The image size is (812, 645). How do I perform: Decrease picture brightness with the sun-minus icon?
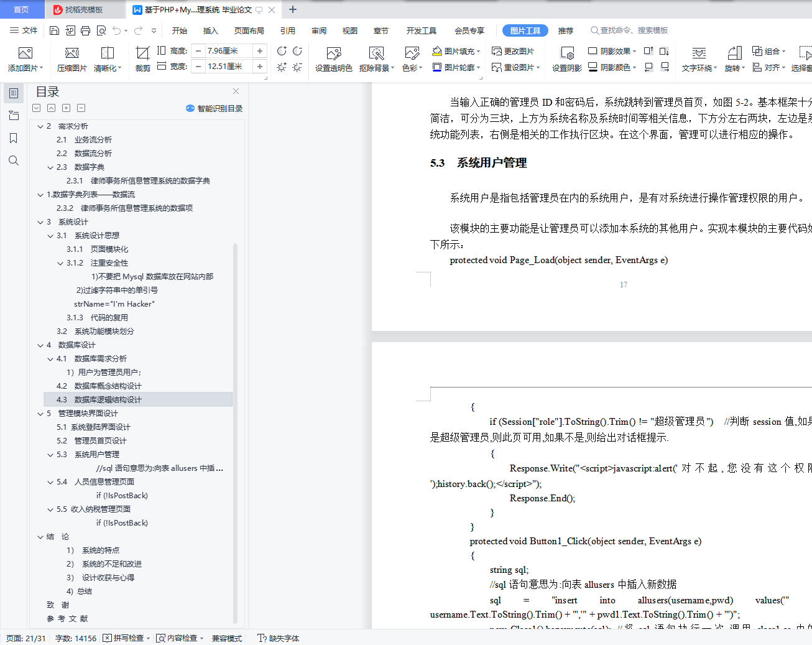pyautogui.click(x=297, y=67)
